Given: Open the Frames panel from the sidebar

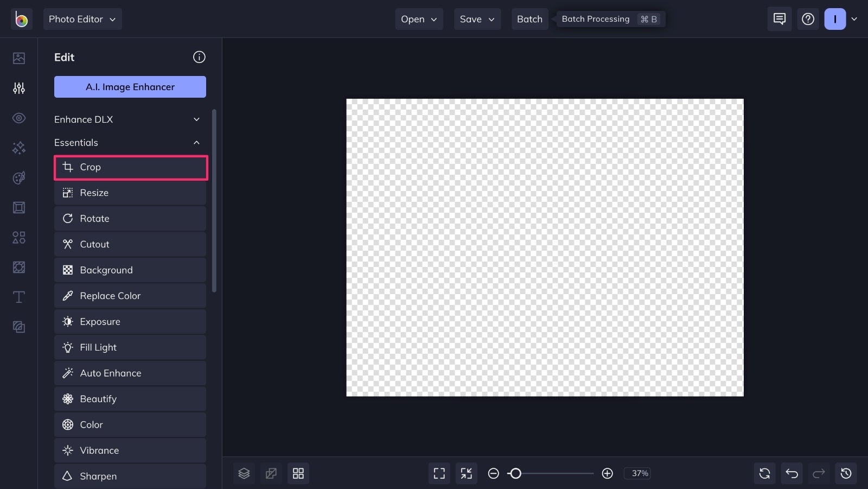Looking at the screenshot, I should click(x=18, y=207).
